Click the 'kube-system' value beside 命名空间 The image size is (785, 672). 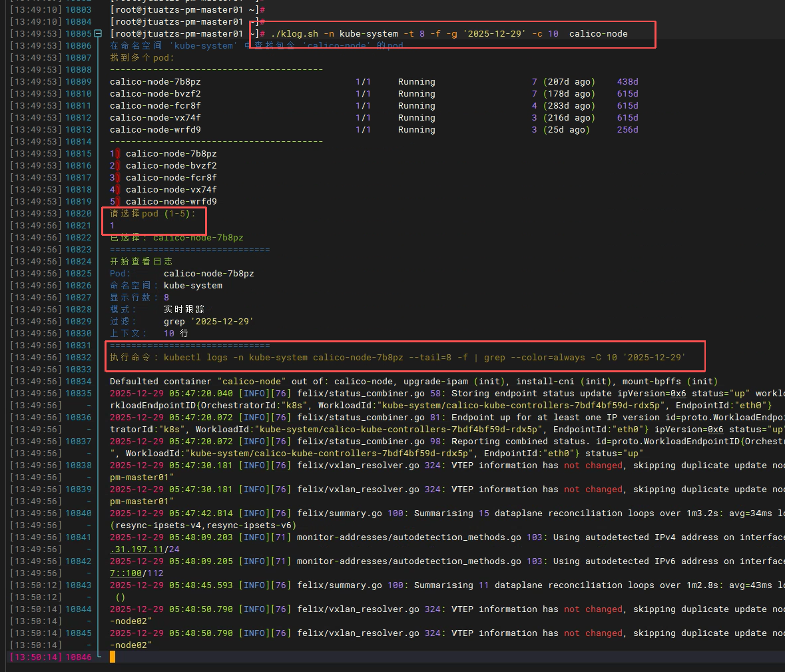tap(193, 286)
